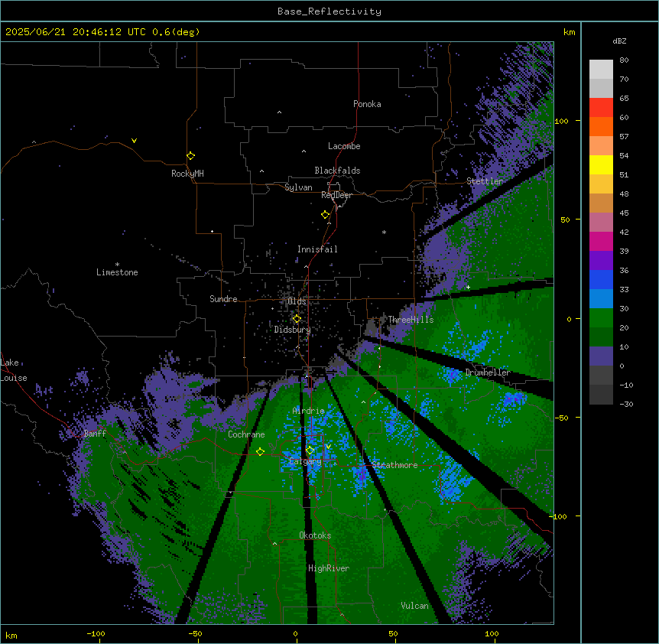Select the light blue 33-30 dBZ swatch
This screenshot has width=659, height=644.
pos(601,299)
